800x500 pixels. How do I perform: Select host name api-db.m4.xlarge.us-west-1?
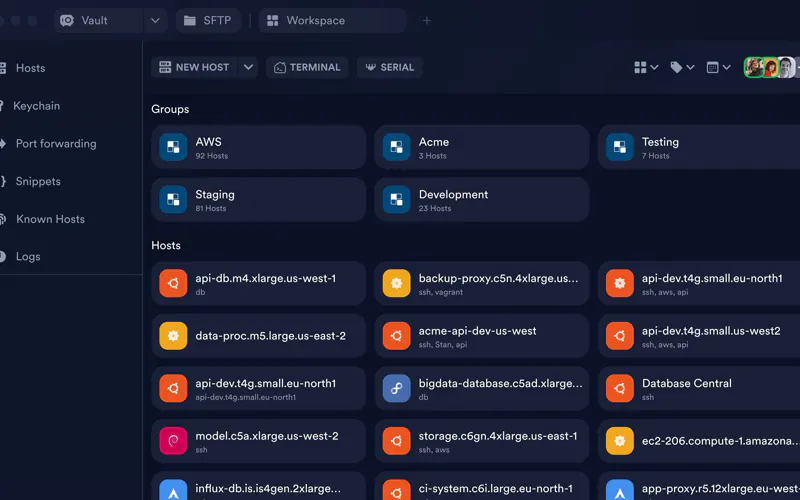(x=266, y=278)
